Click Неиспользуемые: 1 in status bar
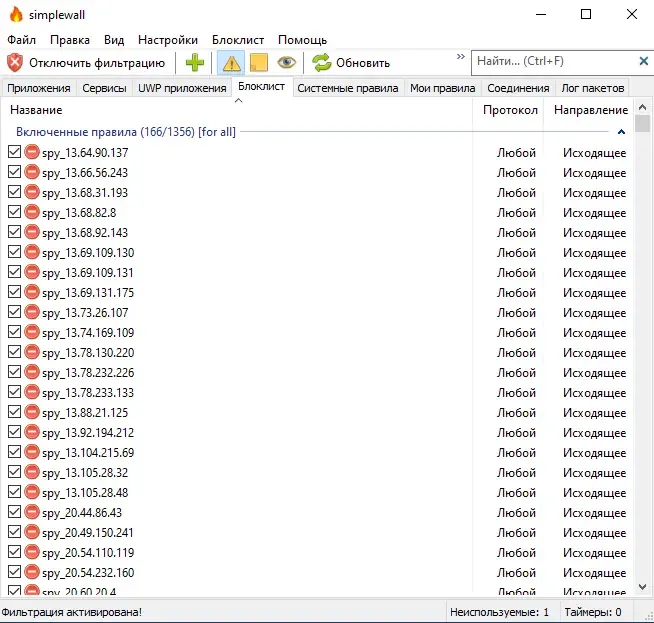Image resolution: width=654 pixels, height=623 pixels. tap(499, 612)
